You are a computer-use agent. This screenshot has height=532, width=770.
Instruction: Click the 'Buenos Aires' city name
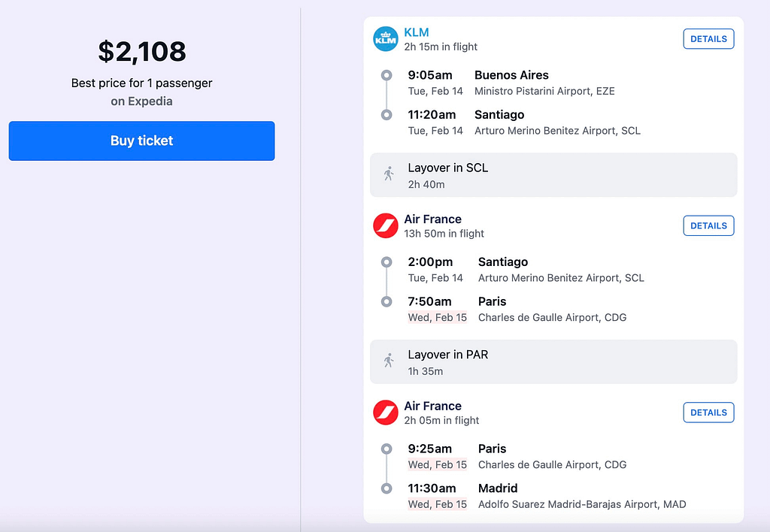[x=511, y=75]
